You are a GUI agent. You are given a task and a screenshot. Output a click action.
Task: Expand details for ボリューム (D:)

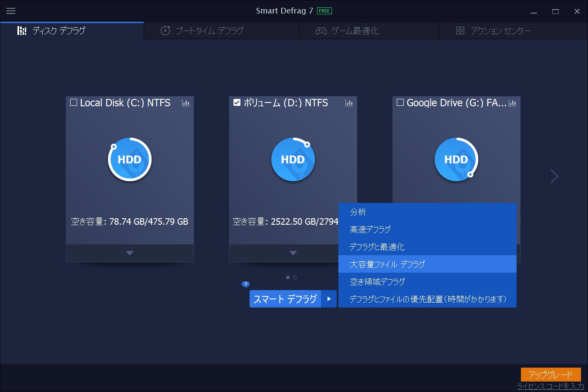293,253
